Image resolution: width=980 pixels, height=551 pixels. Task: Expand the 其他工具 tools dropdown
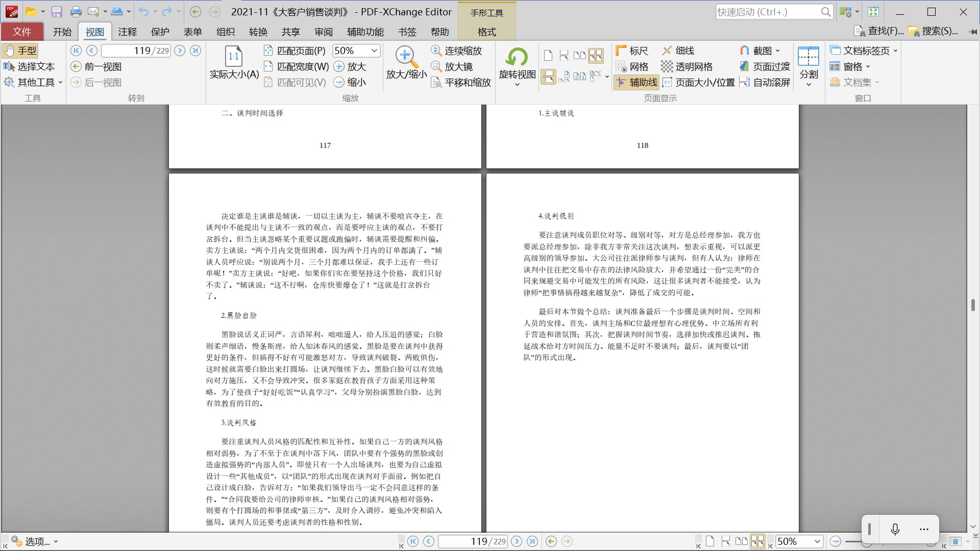[60, 82]
